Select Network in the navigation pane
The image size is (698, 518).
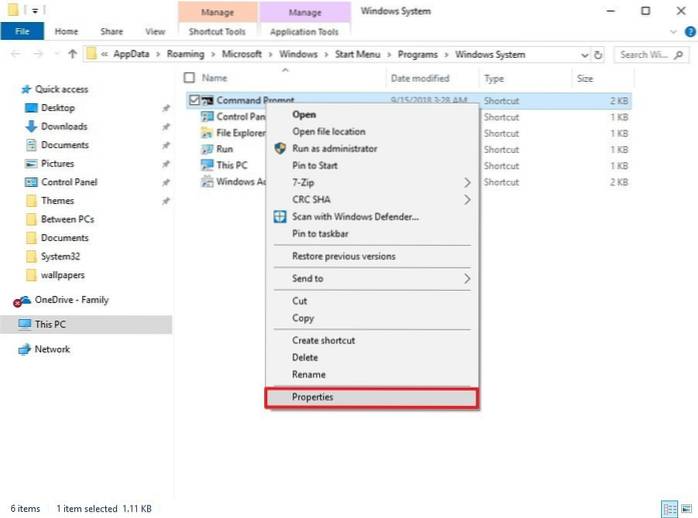point(52,349)
